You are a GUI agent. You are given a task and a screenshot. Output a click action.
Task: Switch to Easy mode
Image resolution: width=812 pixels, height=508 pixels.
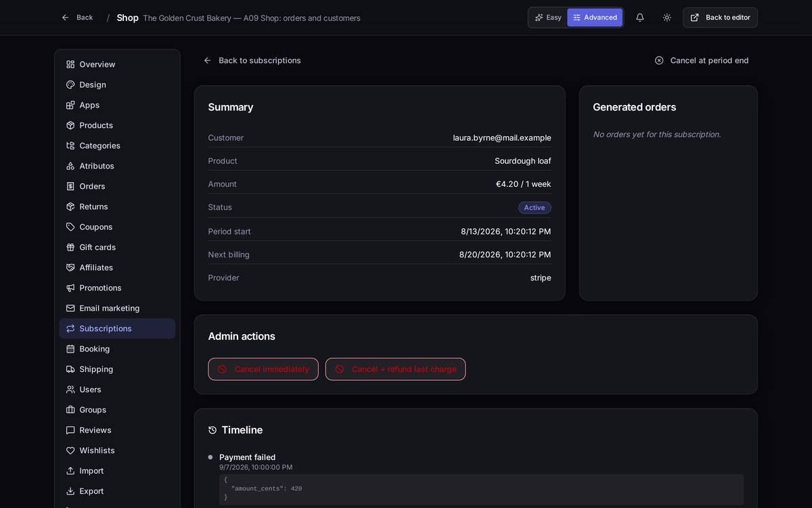548,18
